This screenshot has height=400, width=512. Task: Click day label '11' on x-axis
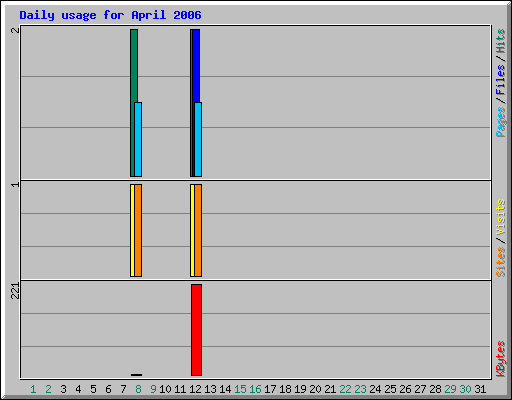[180, 389]
